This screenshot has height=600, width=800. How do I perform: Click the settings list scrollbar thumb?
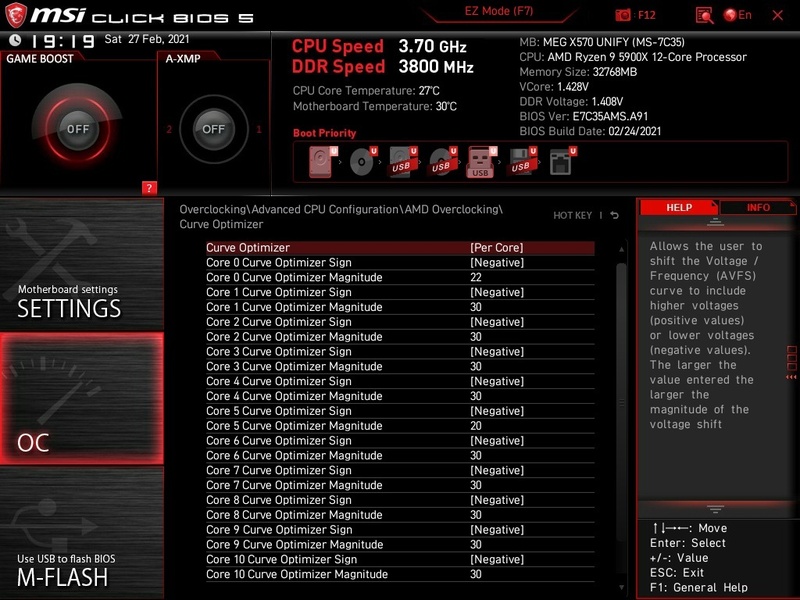621,403
